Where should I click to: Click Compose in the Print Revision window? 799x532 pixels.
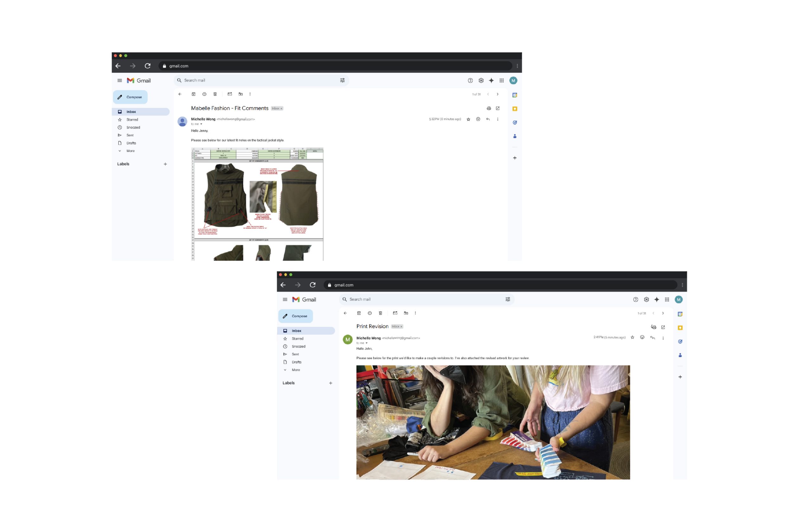tap(296, 316)
